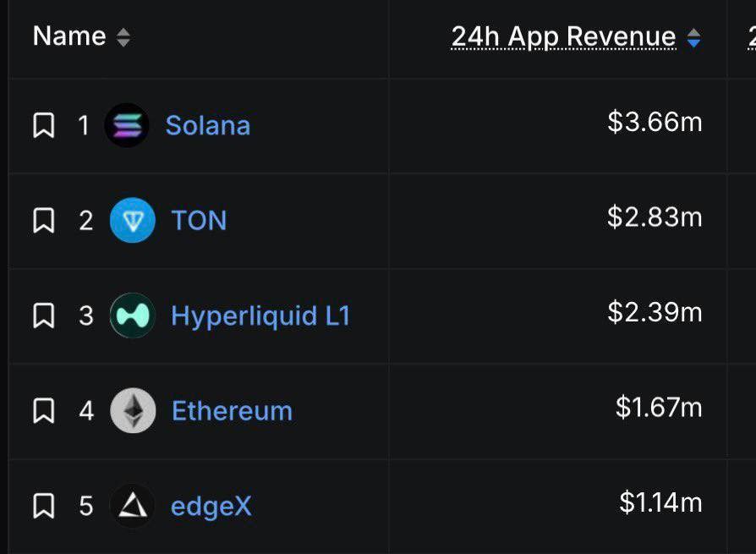Viewport: 756px width, 554px height.
Task: Bookmark the edgeX row
Action: point(43,507)
